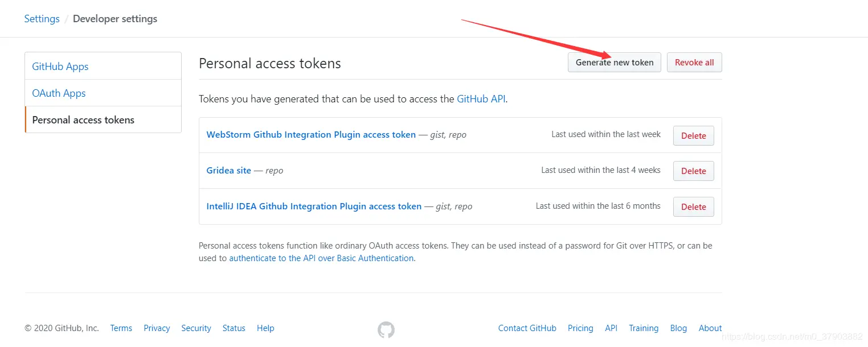Image resolution: width=868 pixels, height=347 pixels.
Task: Open the About footer link
Action: [710, 328]
